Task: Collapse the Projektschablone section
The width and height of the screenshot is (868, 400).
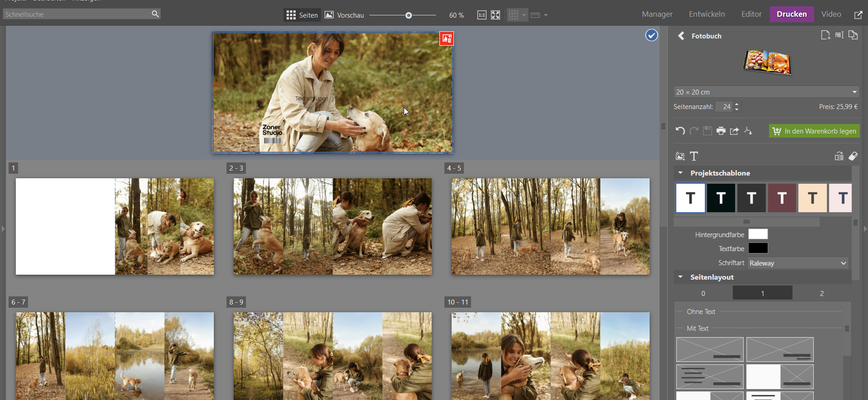Action: point(680,173)
